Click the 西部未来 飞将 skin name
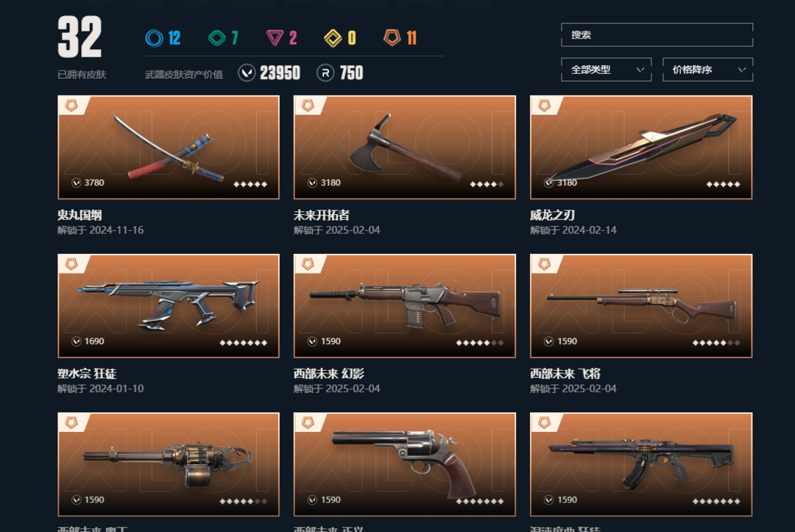 click(565, 374)
